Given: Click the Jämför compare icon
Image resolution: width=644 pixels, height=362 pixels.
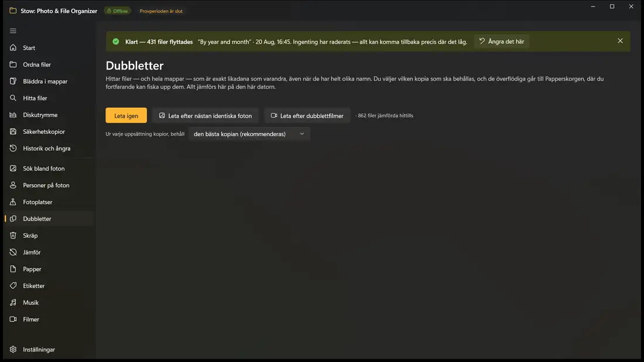Looking at the screenshot, I should tap(13, 252).
